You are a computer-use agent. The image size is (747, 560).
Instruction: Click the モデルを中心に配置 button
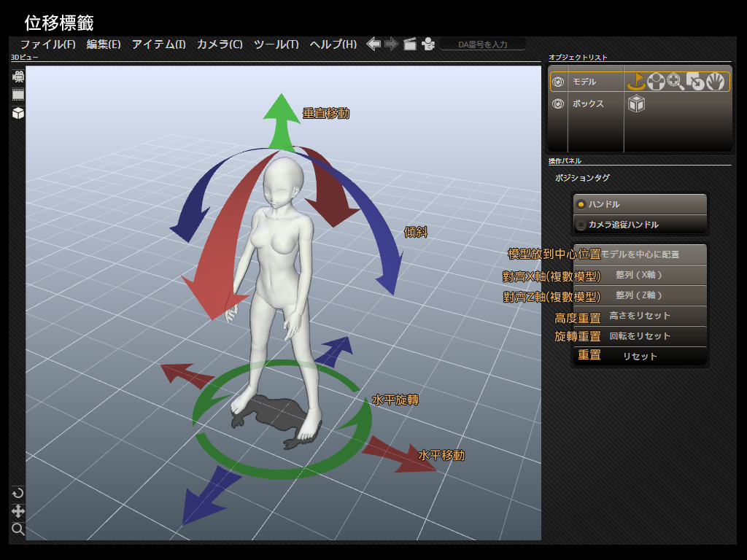640,254
